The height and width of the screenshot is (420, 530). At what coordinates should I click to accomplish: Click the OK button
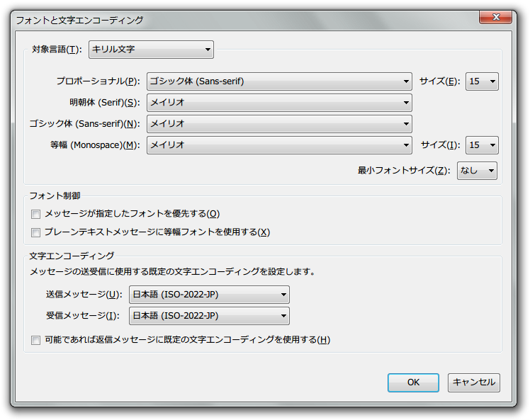[x=413, y=382]
